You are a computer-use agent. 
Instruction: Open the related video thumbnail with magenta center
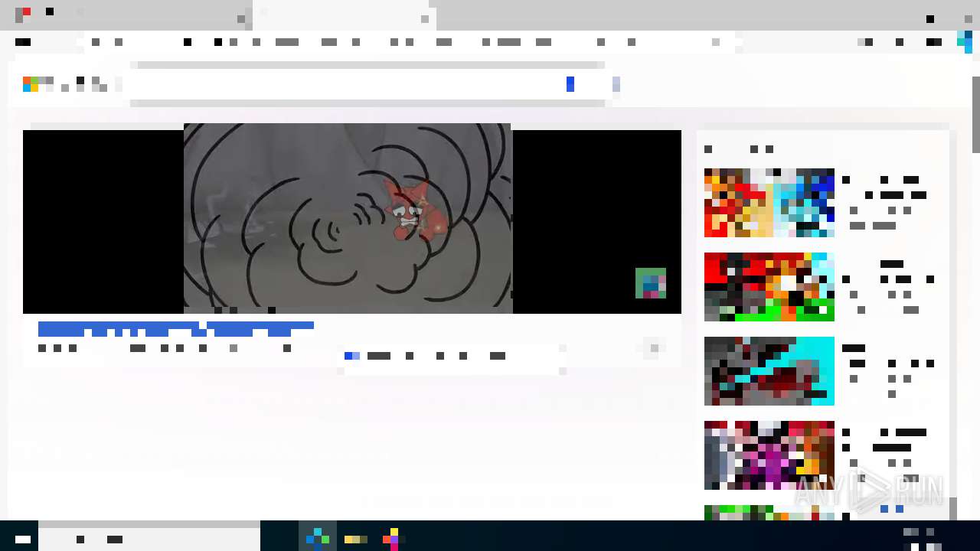[769, 455]
